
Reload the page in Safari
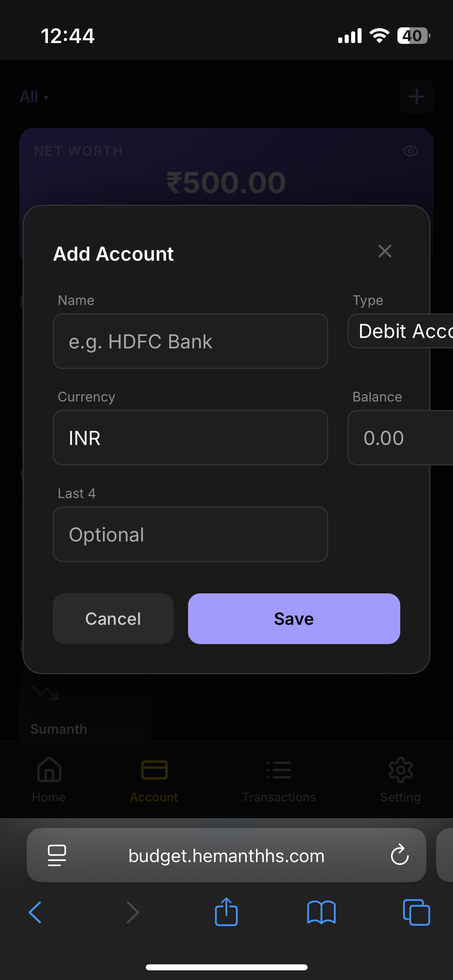[x=399, y=855]
